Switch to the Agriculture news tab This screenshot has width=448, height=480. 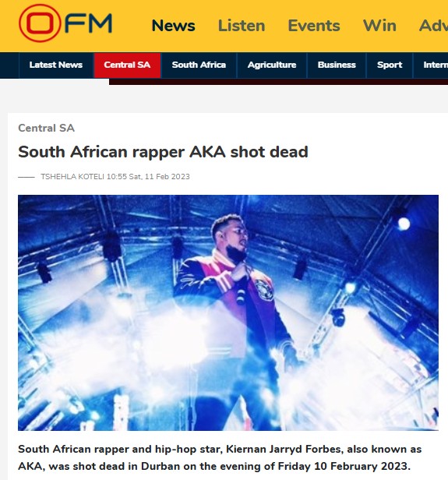272,65
